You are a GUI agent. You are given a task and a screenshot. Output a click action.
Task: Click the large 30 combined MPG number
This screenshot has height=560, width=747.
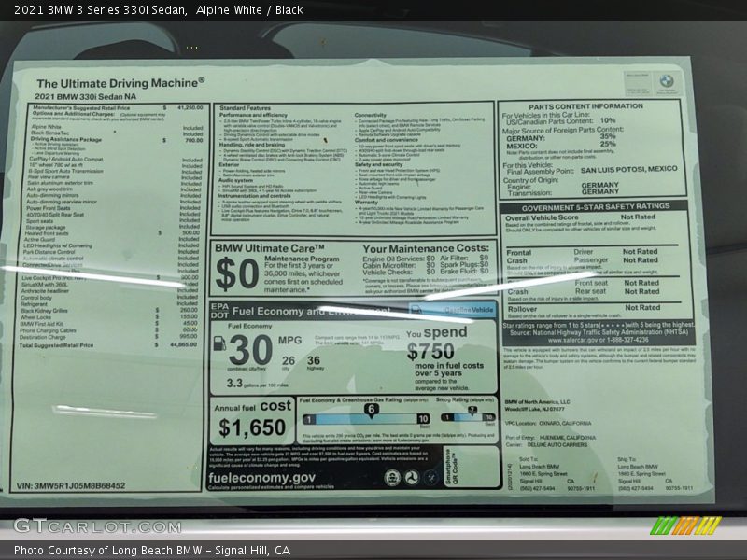[250, 350]
